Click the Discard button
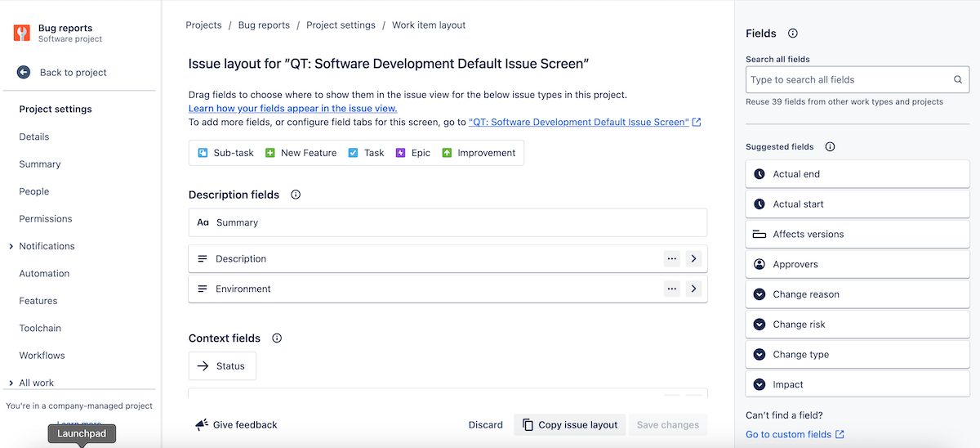Screen dimensions: 980x448 tap(485, 425)
